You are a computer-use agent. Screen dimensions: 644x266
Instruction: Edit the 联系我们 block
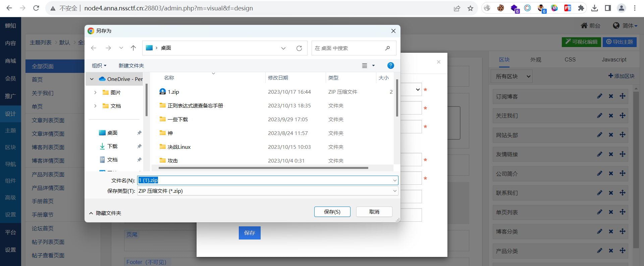pos(599,193)
